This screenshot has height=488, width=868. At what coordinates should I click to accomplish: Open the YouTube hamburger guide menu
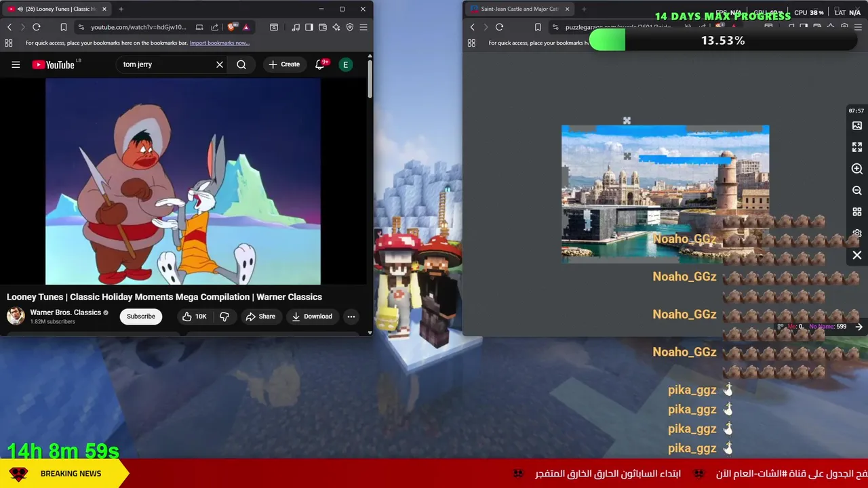click(x=16, y=64)
